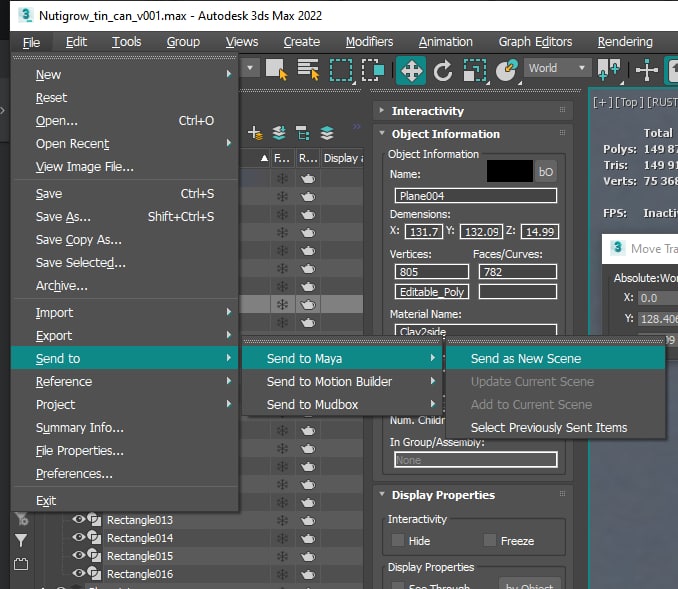Open the Rendering menu
This screenshot has width=678, height=589.
(625, 42)
